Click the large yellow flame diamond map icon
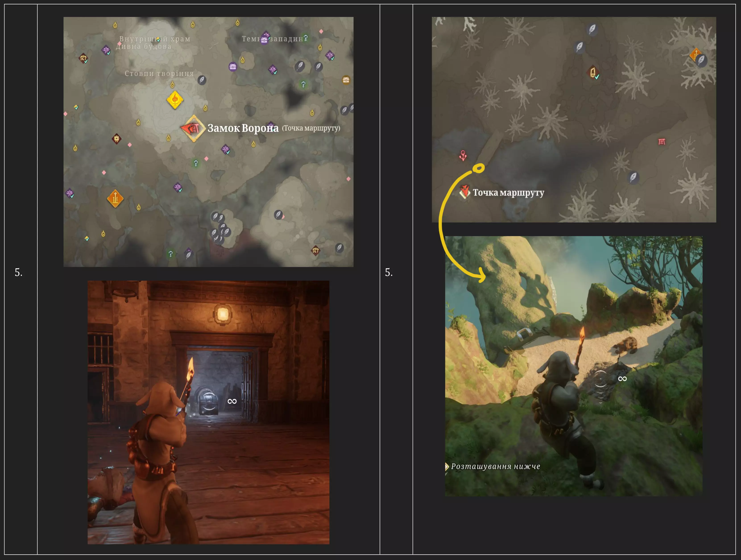This screenshot has width=741, height=560. [174, 99]
